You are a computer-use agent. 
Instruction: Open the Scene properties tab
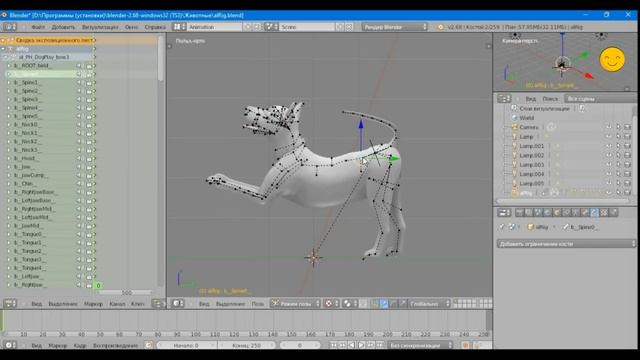pos(538,212)
